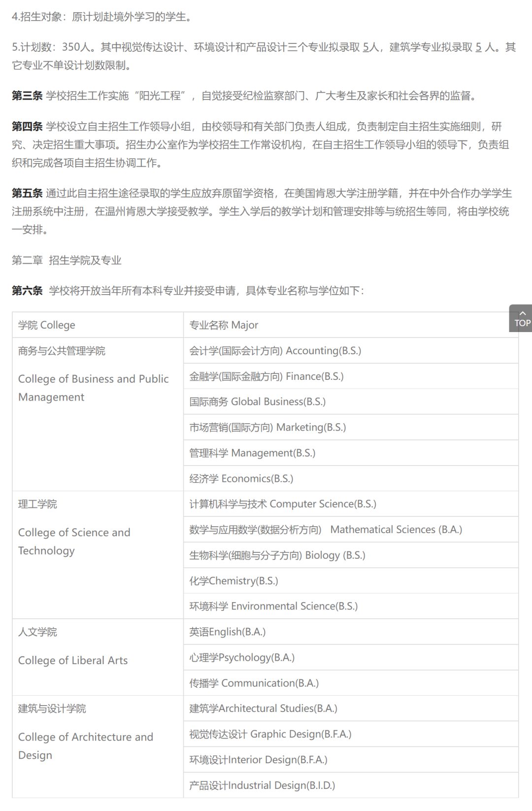Click the Management(B.S.) major entry
This screenshot has height=811, width=532.
click(351, 453)
